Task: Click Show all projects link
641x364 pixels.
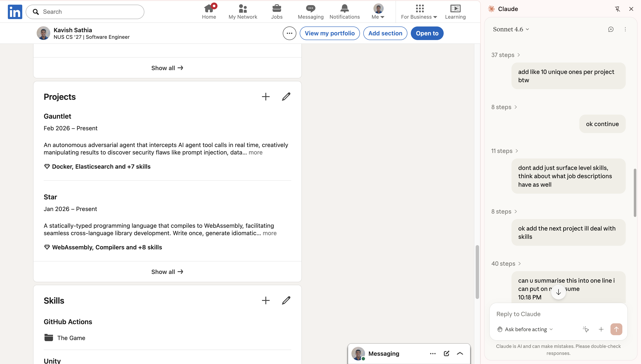Action: click(x=167, y=272)
